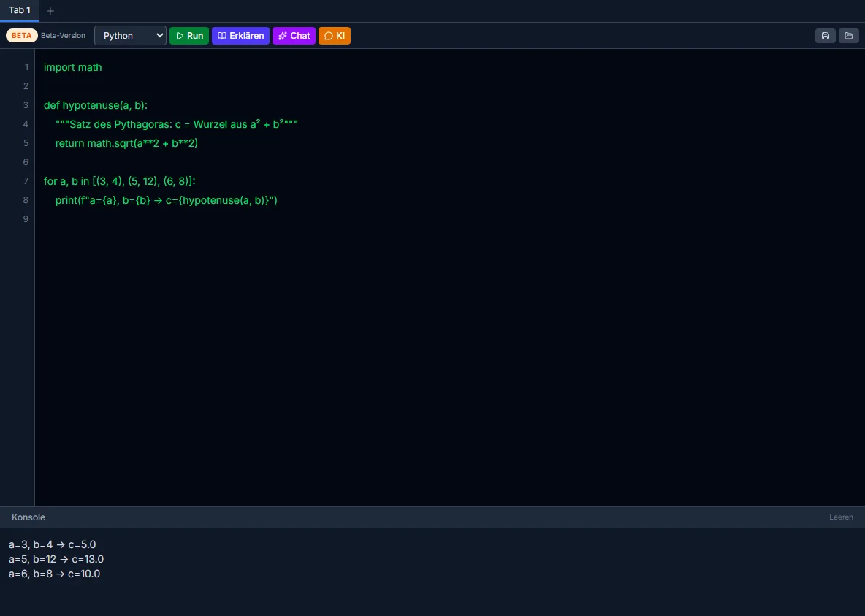The width and height of the screenshot is (865, 616).
Task: Open the Chat button
Action: (x=294, y=36)
